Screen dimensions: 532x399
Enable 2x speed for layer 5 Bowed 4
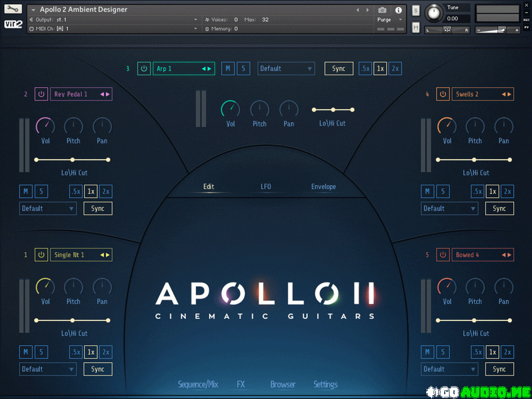[x=508, y=352]
